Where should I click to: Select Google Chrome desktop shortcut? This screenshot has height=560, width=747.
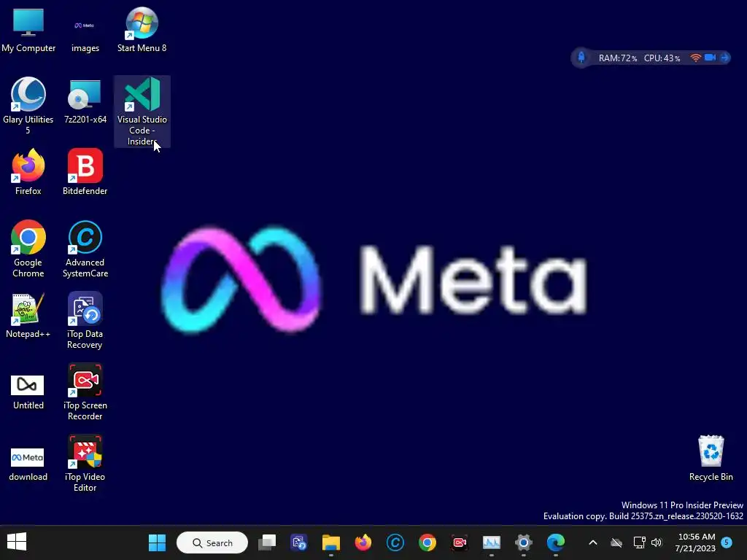click(x=28, y=249)
